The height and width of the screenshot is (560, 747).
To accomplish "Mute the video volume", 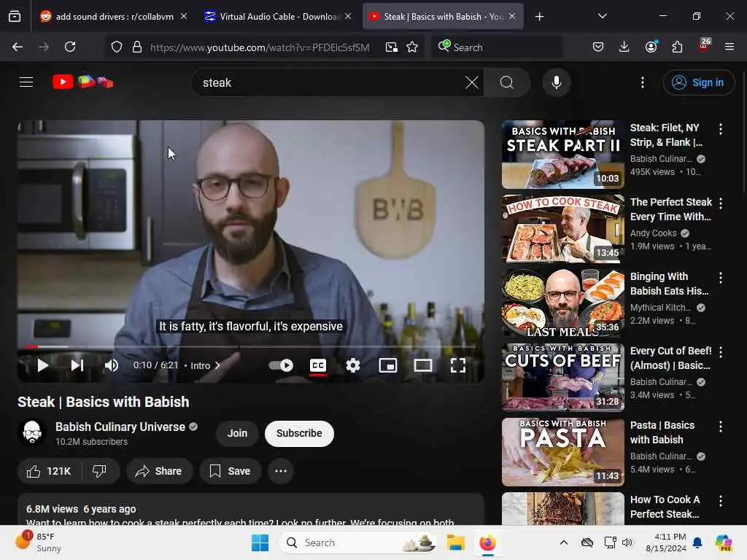I will (112, 365).
